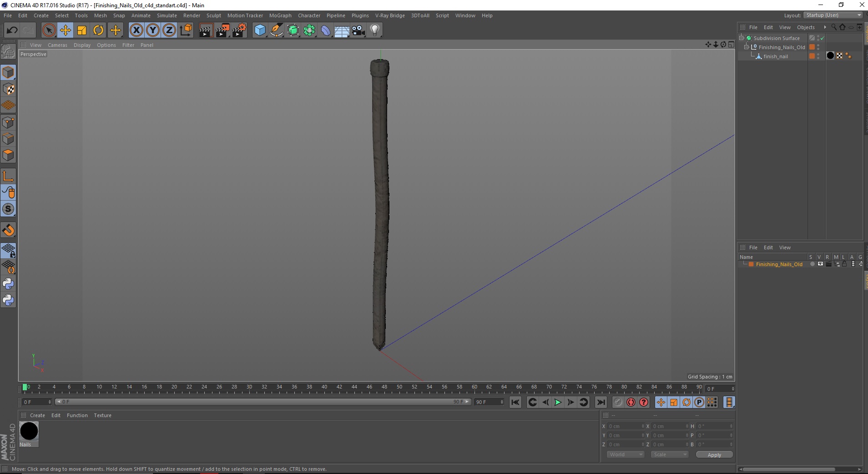Click the Undo arrow icon
Screen dimensions: 868x474
[x=12, y=30]
